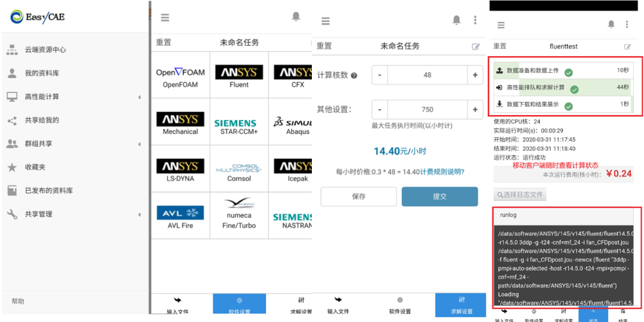The image size is (644, 322).
Task: Click the EasyCAE logo
Action: pos(38,17)
